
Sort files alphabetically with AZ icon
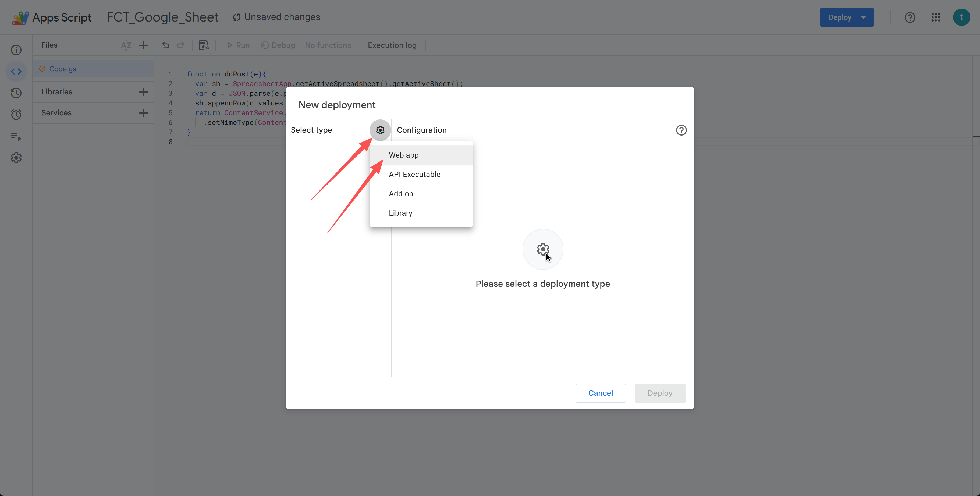[126, 45]
